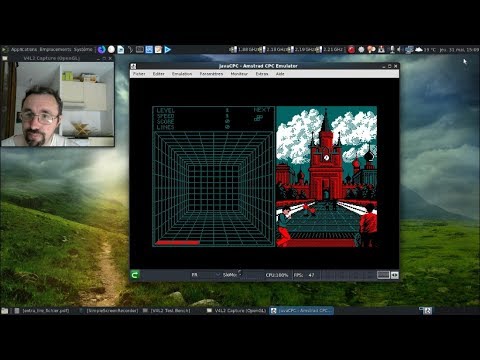This screenshot has width=480, height=360.
Task: Open the Paramètres menu
Action: click(x=211, y=74)
